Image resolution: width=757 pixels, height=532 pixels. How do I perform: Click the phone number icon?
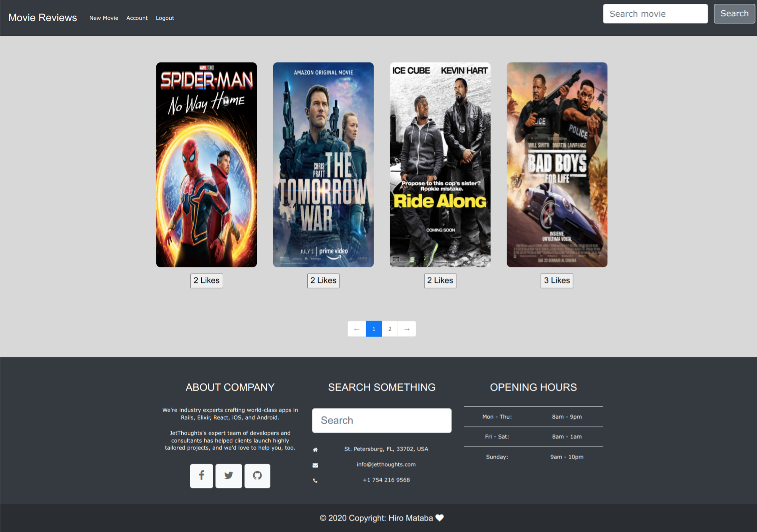315,480
